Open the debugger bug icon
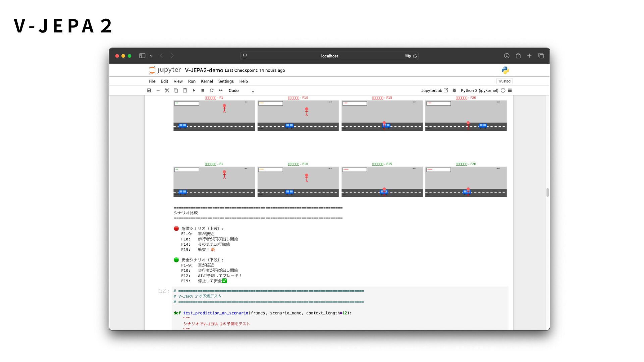 (x=454, y=90)
